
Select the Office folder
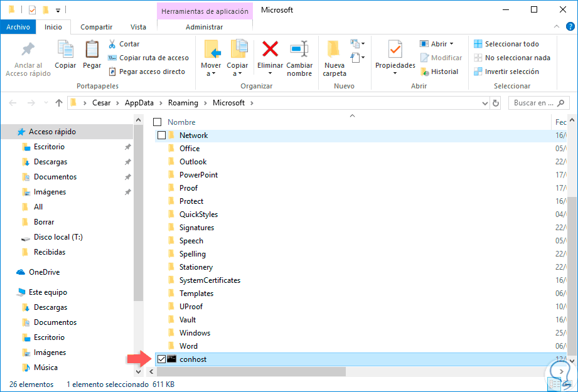(190, 149)
